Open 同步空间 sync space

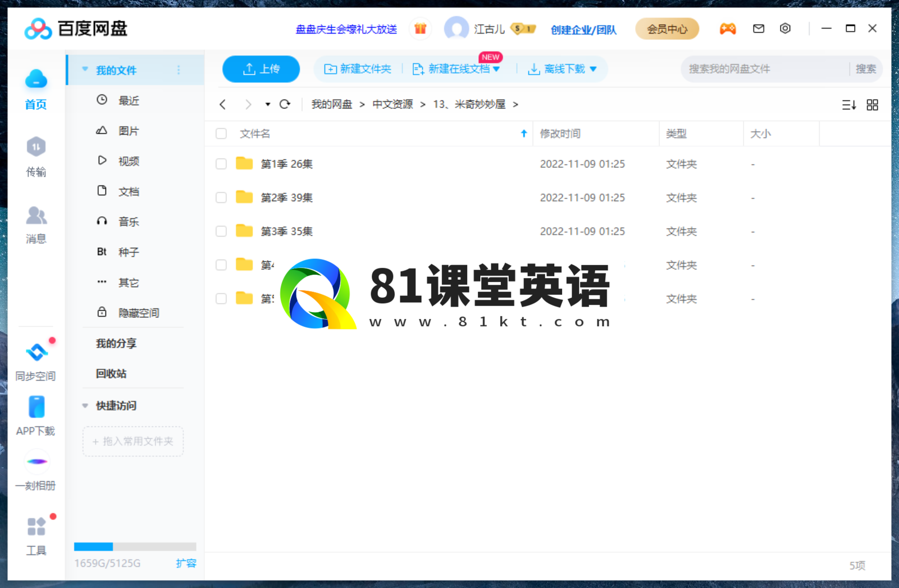coord(37,352)
